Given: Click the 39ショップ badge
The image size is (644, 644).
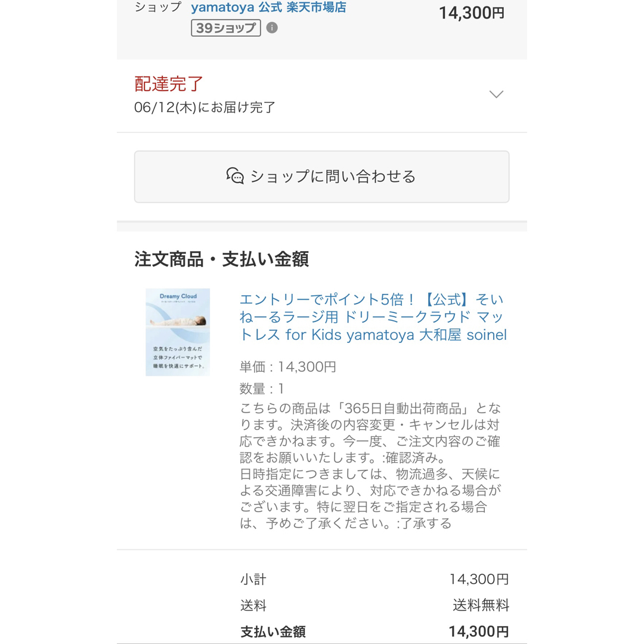Looking at the screenshot, I should [x=226, y=28].
